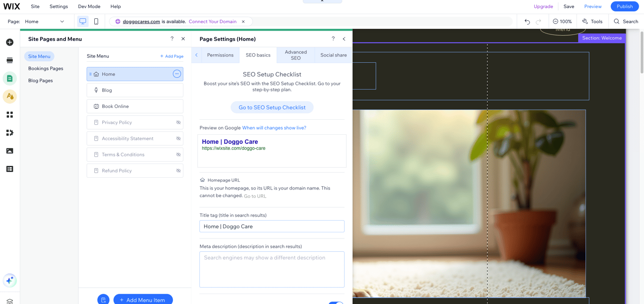Toggle Refund Policy page visibility
The image size is (644, 304).
178,170
